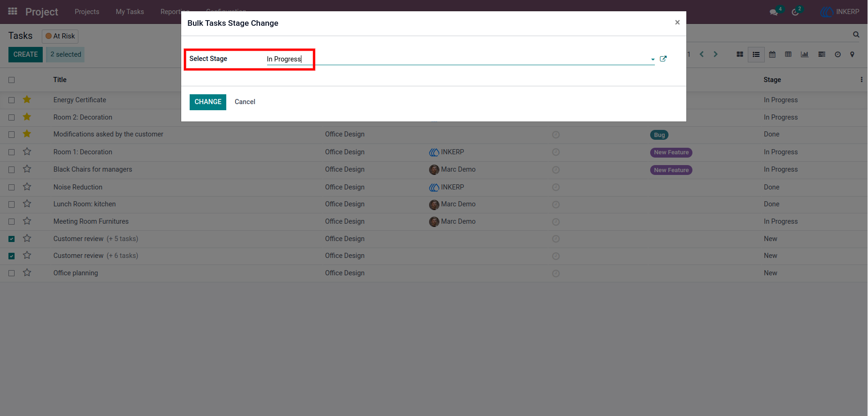
Task: Uncheck the Customer review (+ 6 tasks) row
Action: pos(12,256)
